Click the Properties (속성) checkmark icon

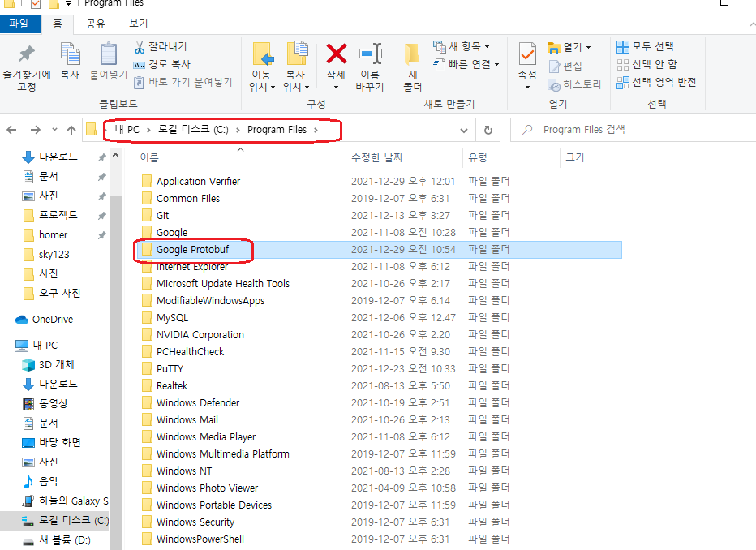pos(527,54)
